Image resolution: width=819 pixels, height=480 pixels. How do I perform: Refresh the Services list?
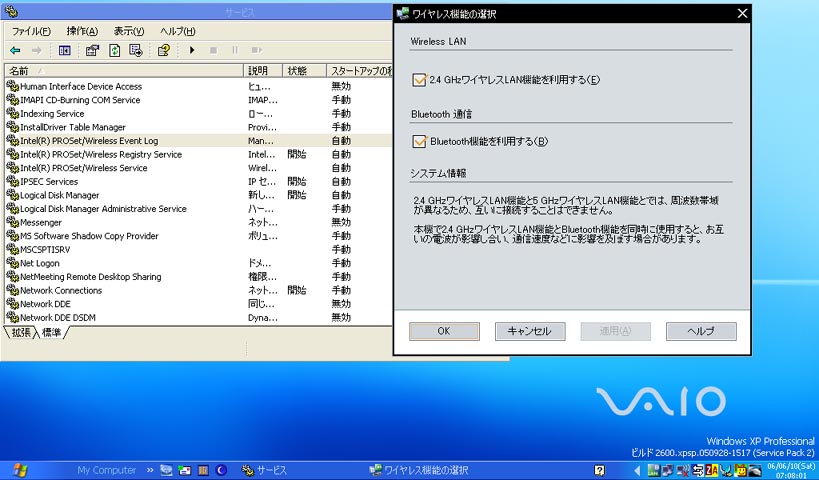(x=114, y=50)
